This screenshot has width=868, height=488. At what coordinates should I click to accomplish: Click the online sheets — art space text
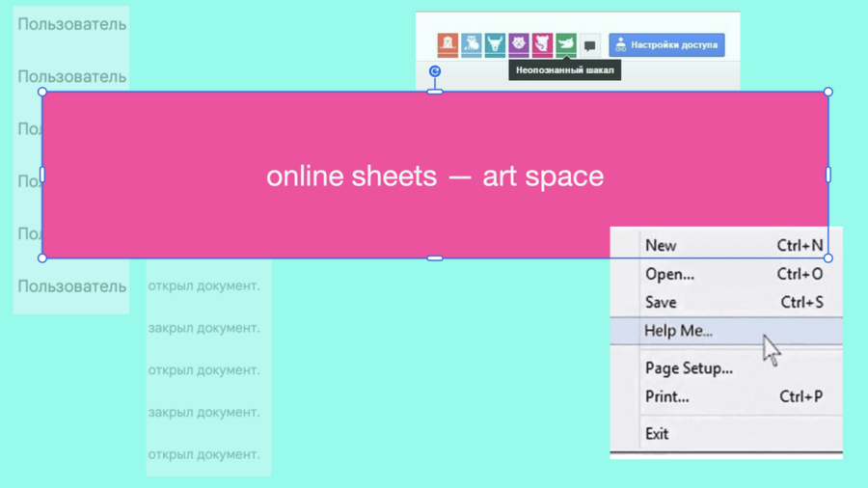point(435,176)
